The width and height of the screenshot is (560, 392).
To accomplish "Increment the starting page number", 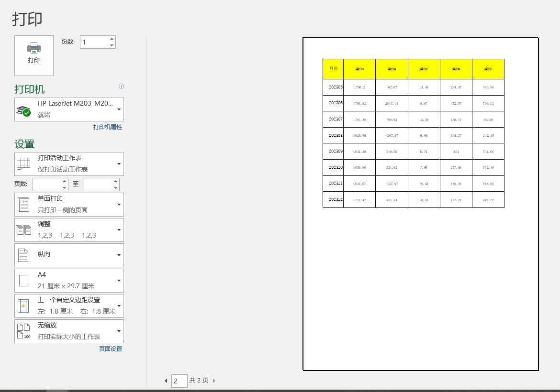I will [x=64, y=182].
